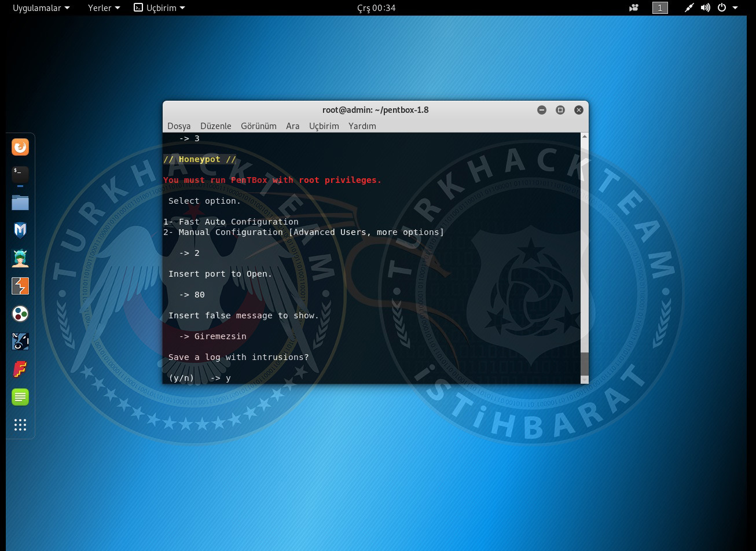Select workspace 1 indicator in top bar

coord(660,8)
